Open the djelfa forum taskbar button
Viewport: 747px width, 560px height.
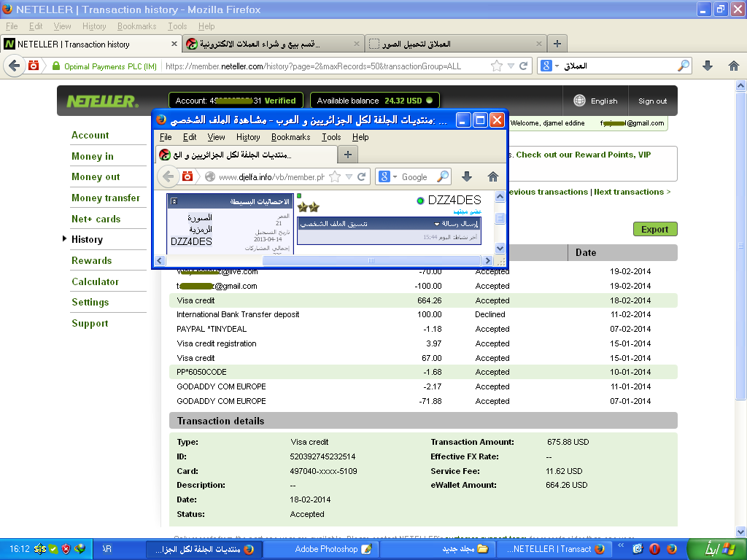coord(204,549)
